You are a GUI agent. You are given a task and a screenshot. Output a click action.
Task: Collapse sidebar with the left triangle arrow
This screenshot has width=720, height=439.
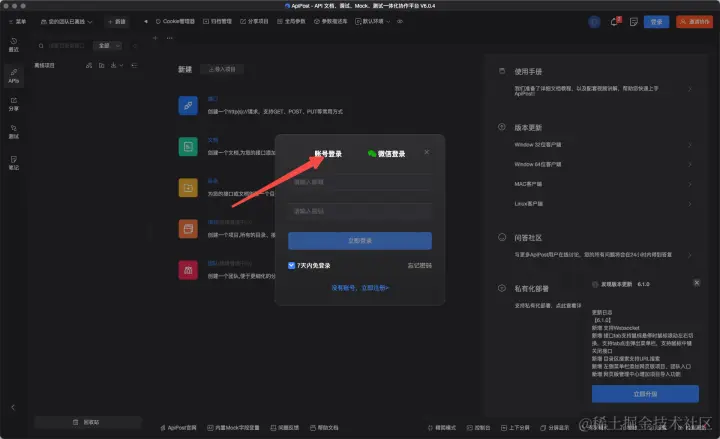146,22
